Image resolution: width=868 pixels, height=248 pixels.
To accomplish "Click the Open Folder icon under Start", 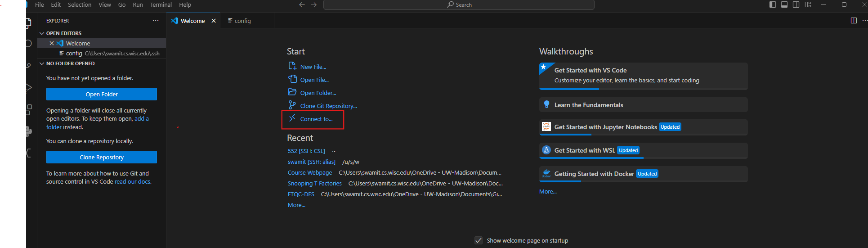I will pos(292,92).
